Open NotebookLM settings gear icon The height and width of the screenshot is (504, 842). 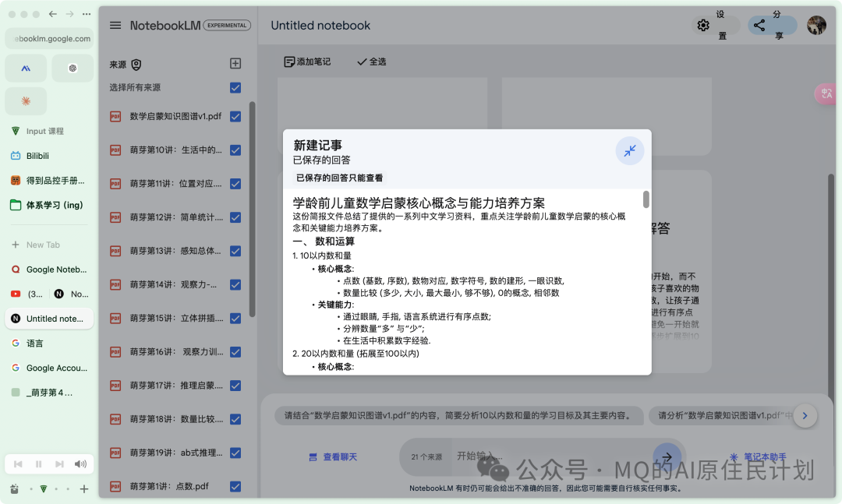point(702,25)
